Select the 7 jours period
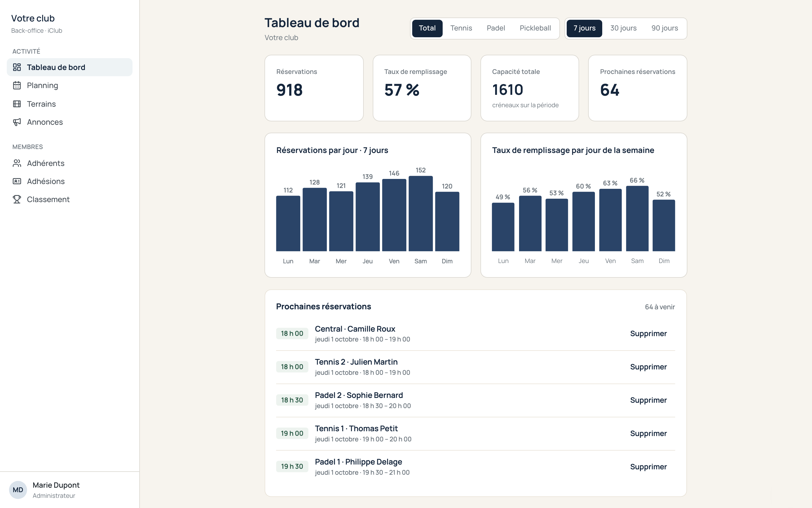812x508 pixels. [584, 28]
